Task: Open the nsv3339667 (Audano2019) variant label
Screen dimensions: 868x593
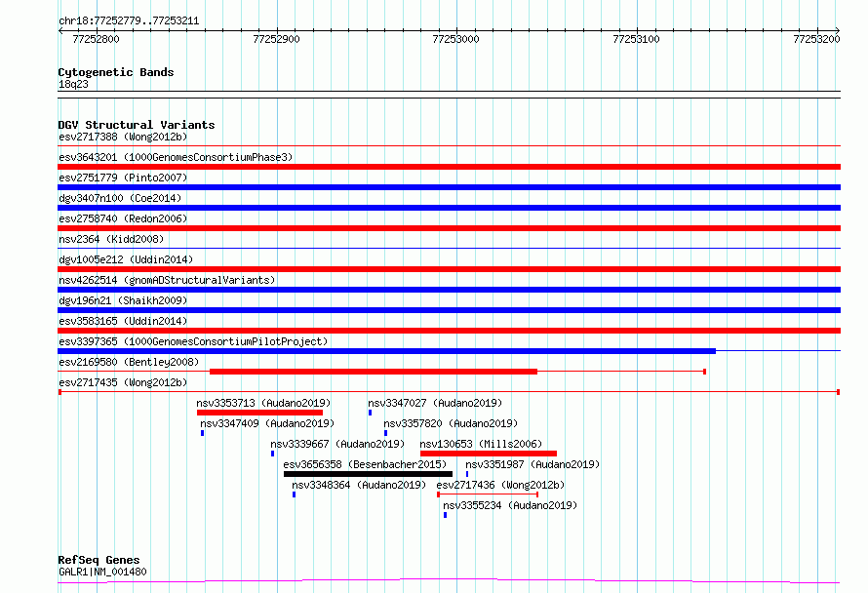Action: pyautogui.click(x=337, y=444)
